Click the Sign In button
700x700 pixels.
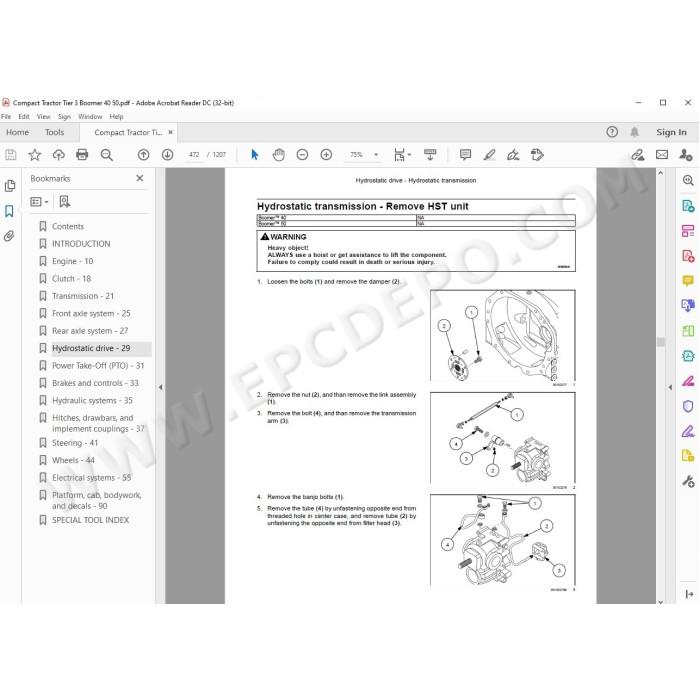(x=671, y=132)
